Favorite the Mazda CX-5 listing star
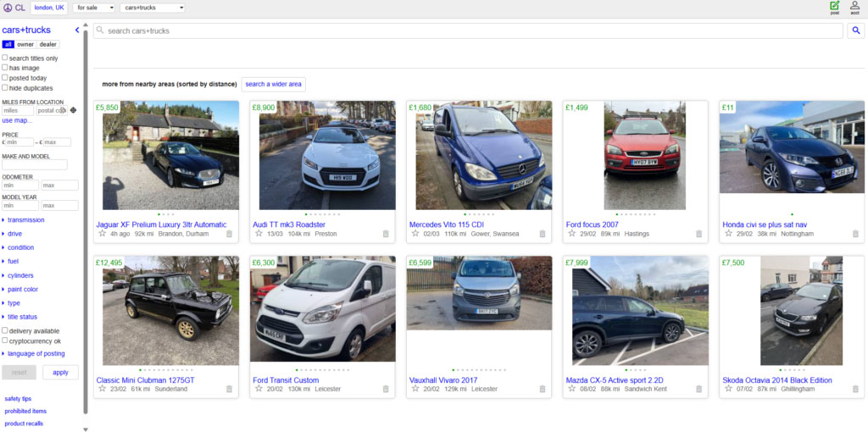The image size is (868, 432). (572, 388)
